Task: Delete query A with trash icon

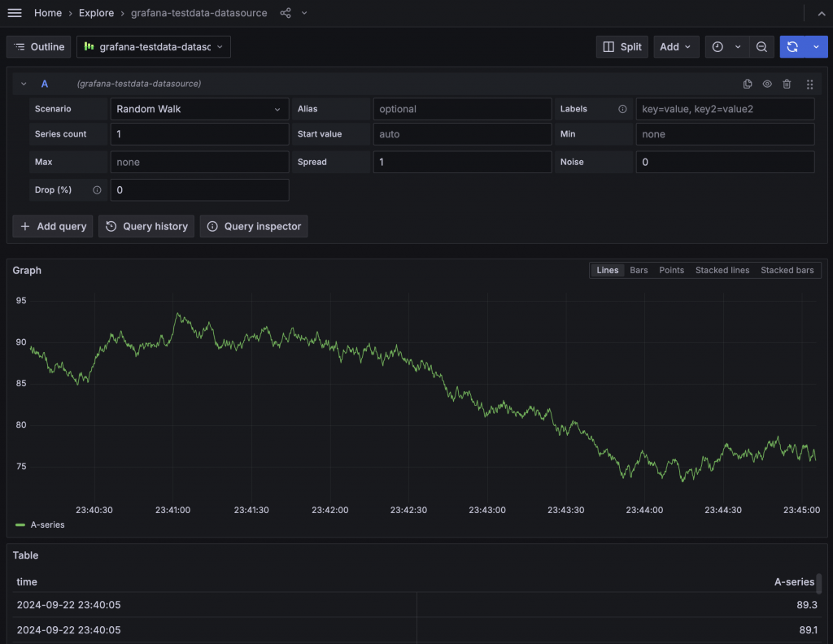Action: click(x=787, y=84)
